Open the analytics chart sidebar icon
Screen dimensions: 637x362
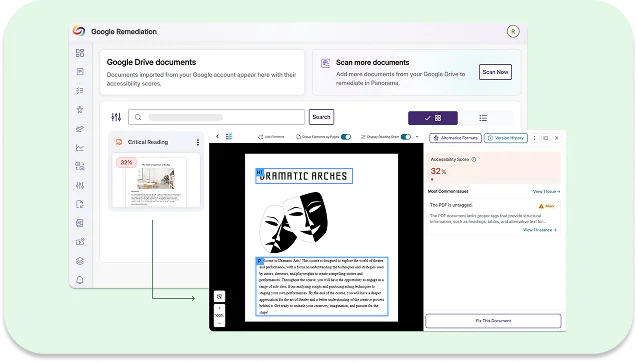tap(80, 147)
